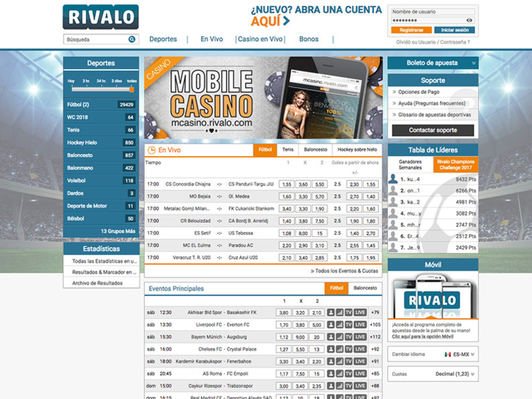The height and width of the screenshot is (399, 532).
Task: Select Baloncesto tab in Eventos Principales
Action: 365,288
